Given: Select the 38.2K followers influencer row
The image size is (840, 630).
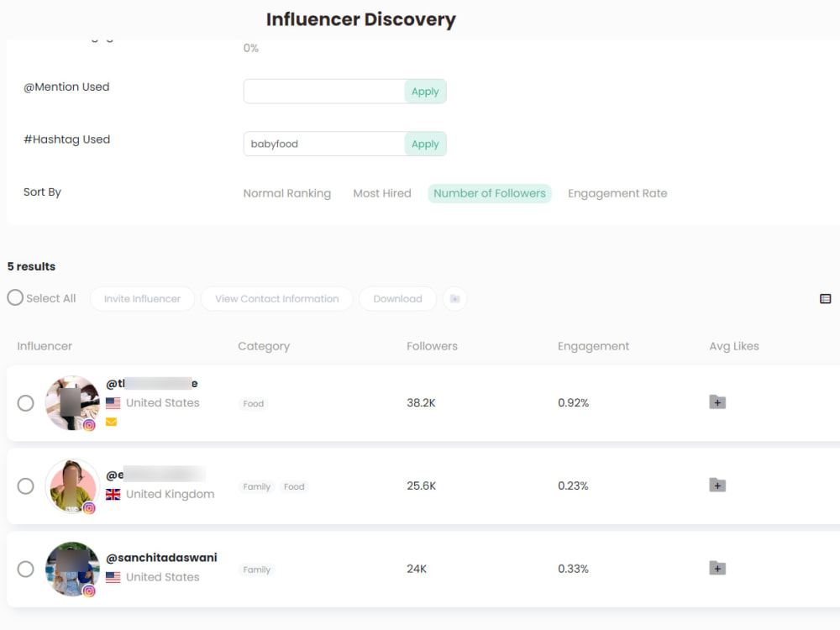Looking at the screenshot, I should (25, 403).
